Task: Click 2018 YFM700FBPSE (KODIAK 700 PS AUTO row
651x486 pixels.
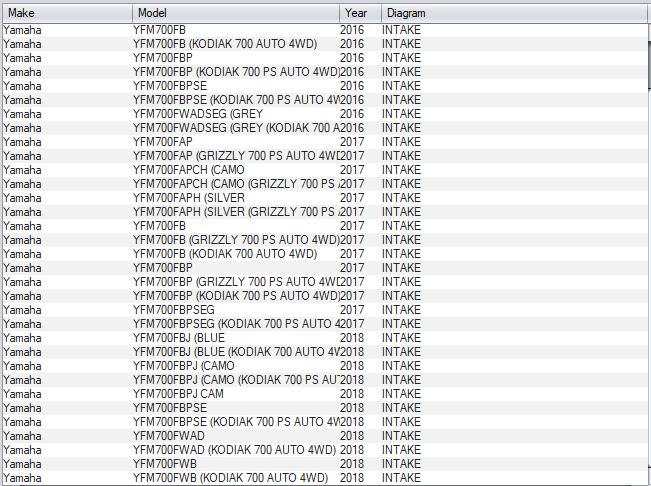Action: [325, 422]
